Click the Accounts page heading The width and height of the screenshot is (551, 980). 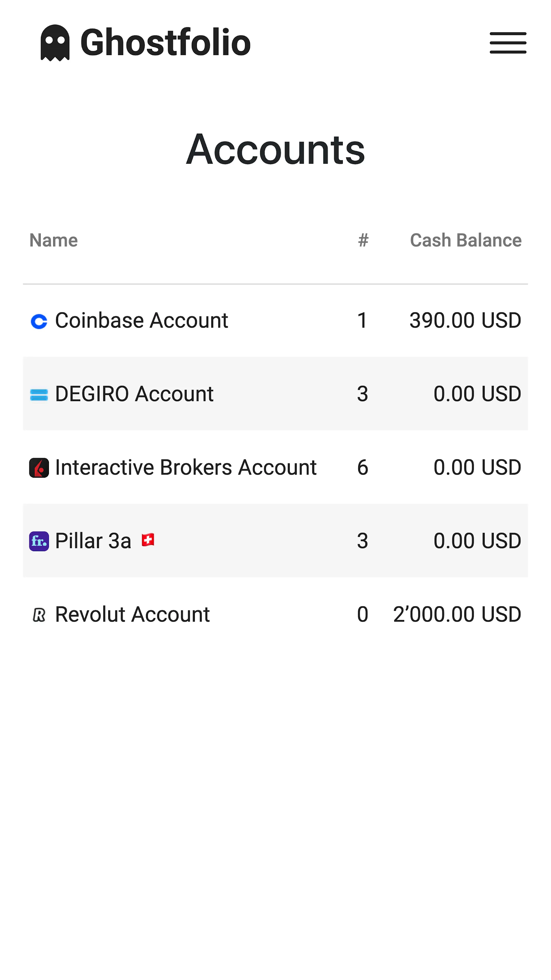point(275,149)
